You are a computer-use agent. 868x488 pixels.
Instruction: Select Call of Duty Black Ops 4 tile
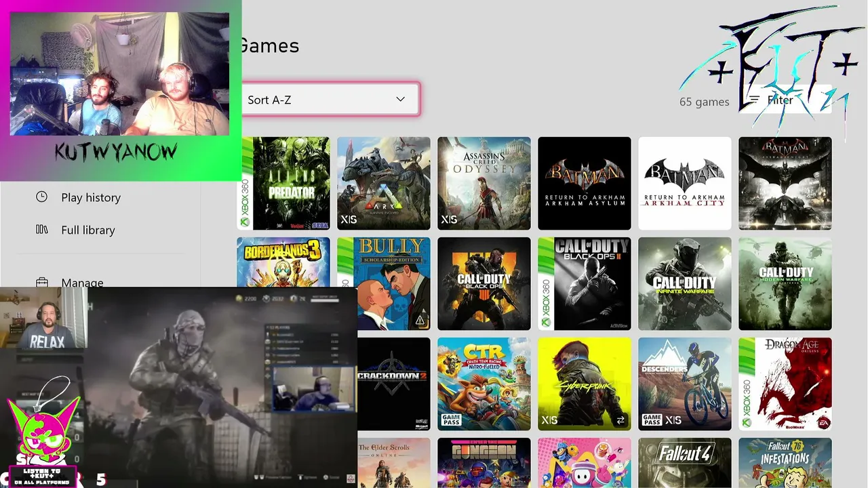pyautogui.click(x=484, y=284)
